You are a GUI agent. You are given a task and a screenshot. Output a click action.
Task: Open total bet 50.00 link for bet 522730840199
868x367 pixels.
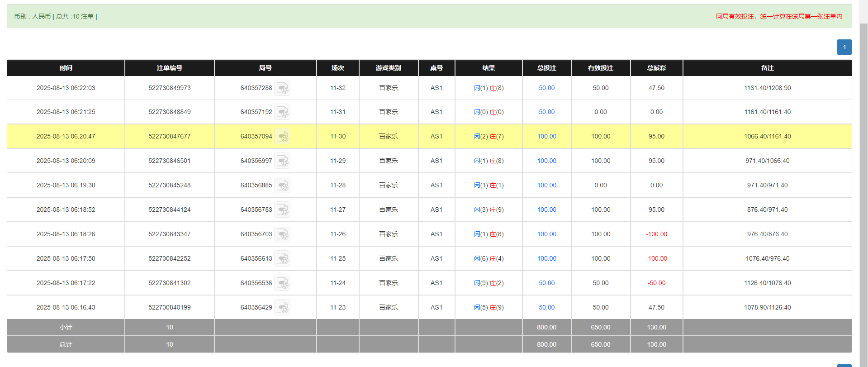tap(546, 307)
